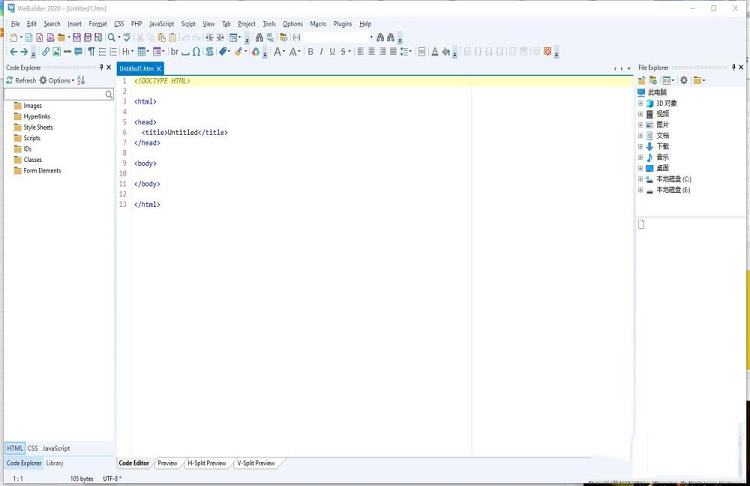750x486 pixels.
Task: Apply underline formatting with the U icon
Action: pyautogui.click(x=332, y=52)
